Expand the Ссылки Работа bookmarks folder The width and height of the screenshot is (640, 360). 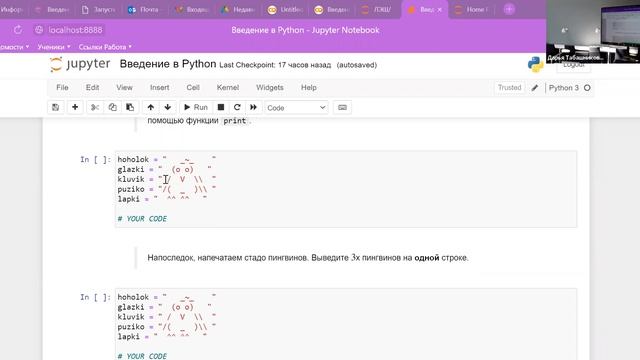click(105, 47)
